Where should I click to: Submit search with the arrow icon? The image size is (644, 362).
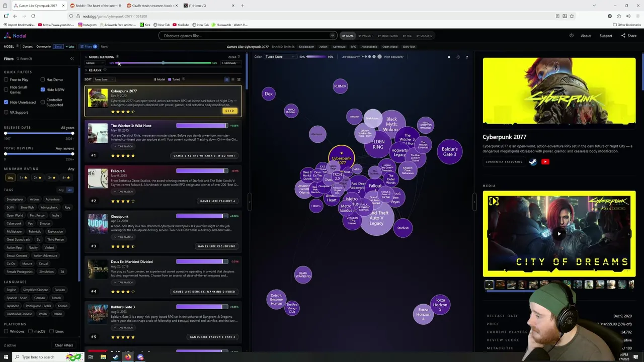coord(332,36)
